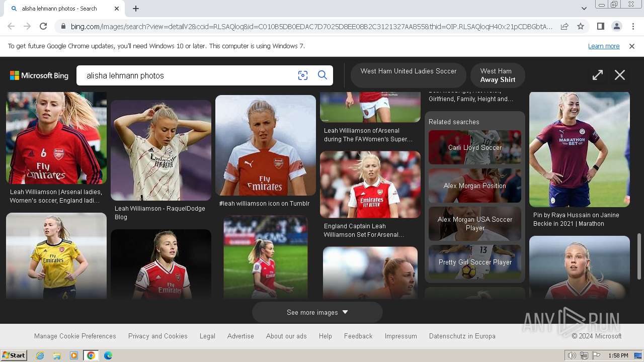This screenshot has height=362, width=644.
Task: Open yellow Arsenal kit player image
Action: click(x=56, y=256)
